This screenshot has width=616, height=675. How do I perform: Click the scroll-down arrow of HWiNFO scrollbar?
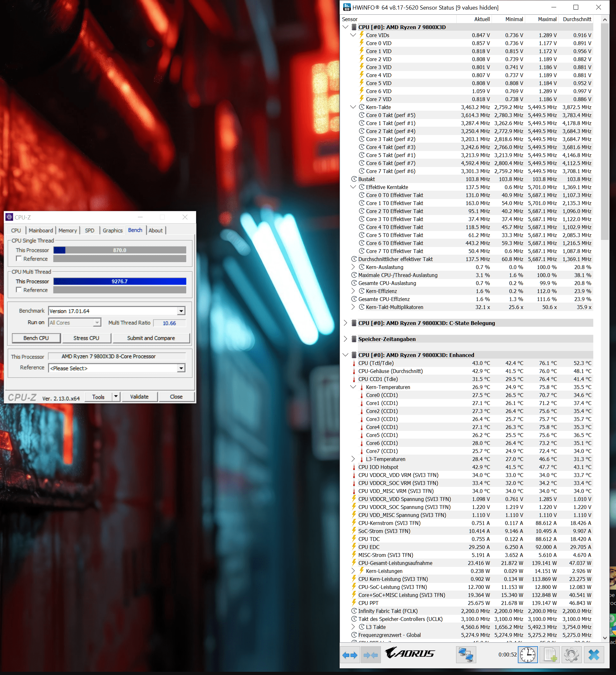(x=604, y=638)
